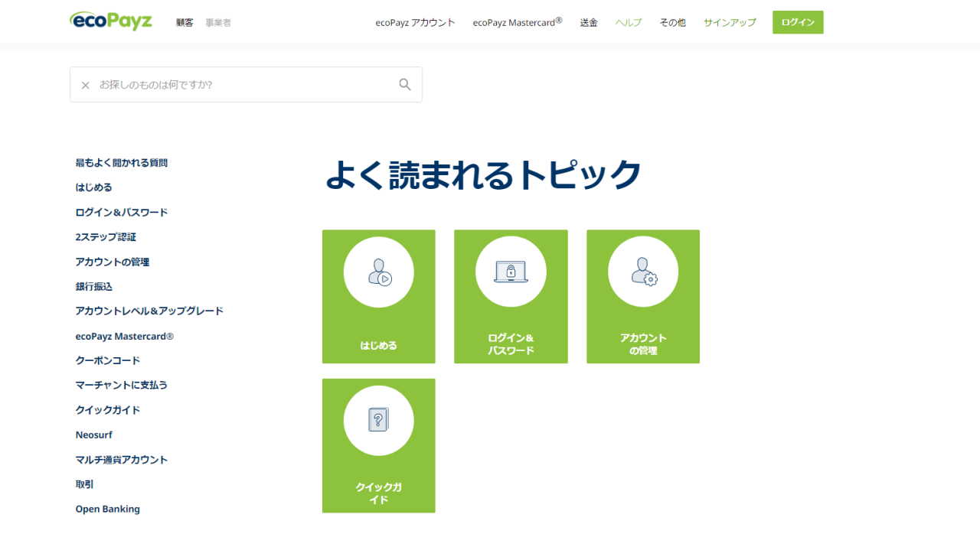Open the Neosurf sidebar link
980x560 pixels.
point(93,434)
